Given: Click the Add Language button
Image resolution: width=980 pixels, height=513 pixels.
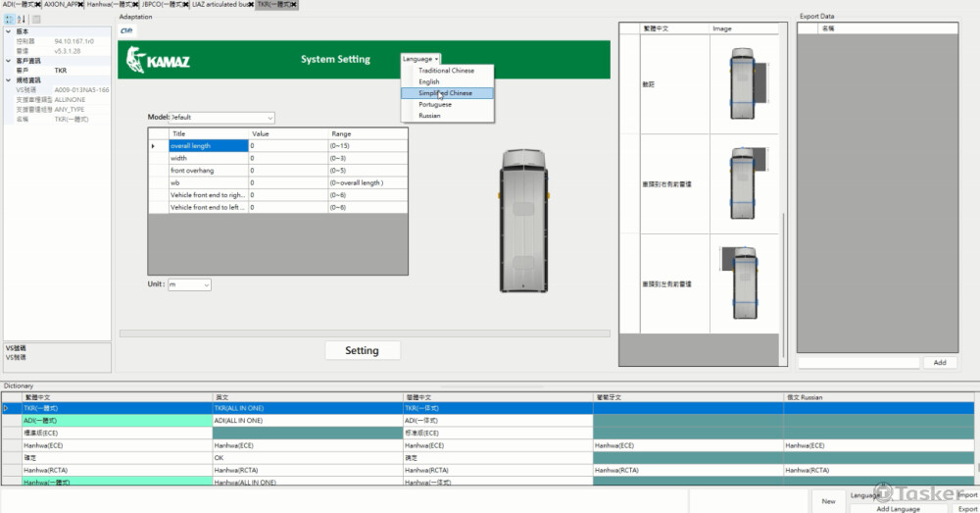Looking at the screenshot, I should coord(896,508).
